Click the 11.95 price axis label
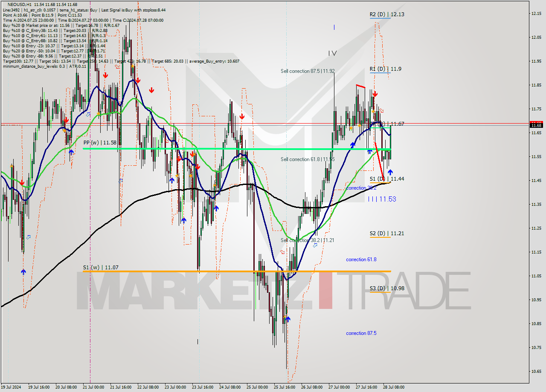 pyautogui.click(x=537, y=61)
